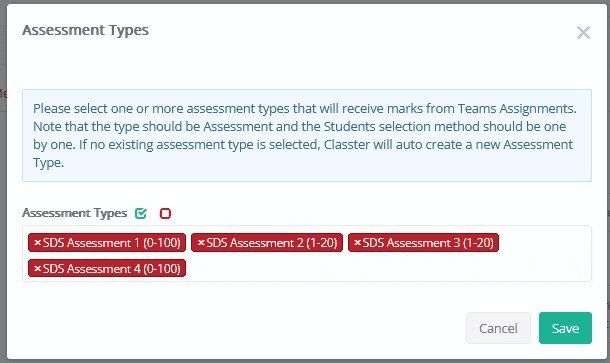Close the Assessment Types dialog
This screenshot has height=363, width=610.
click(583, 33)
